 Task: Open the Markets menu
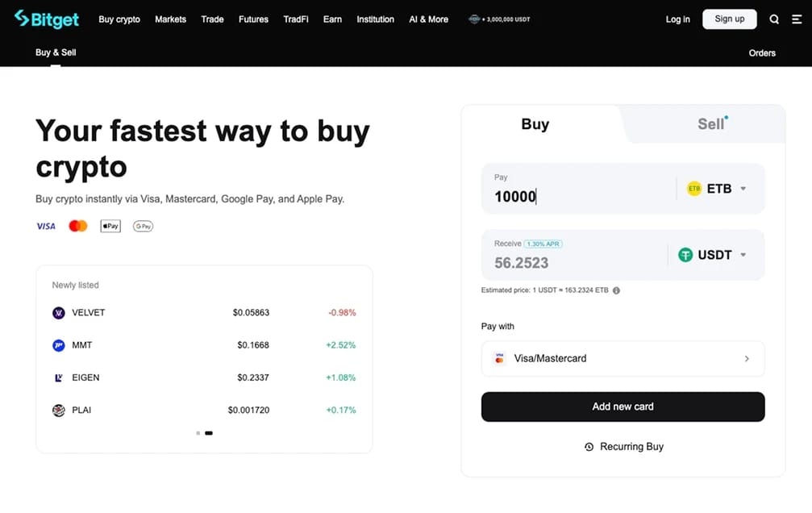point(170,19)
